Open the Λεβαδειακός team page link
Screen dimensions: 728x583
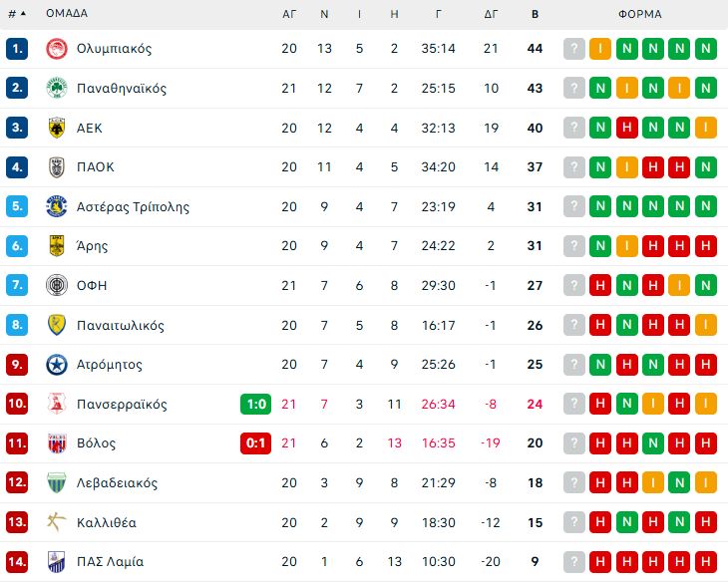click(x=117, y=482)
